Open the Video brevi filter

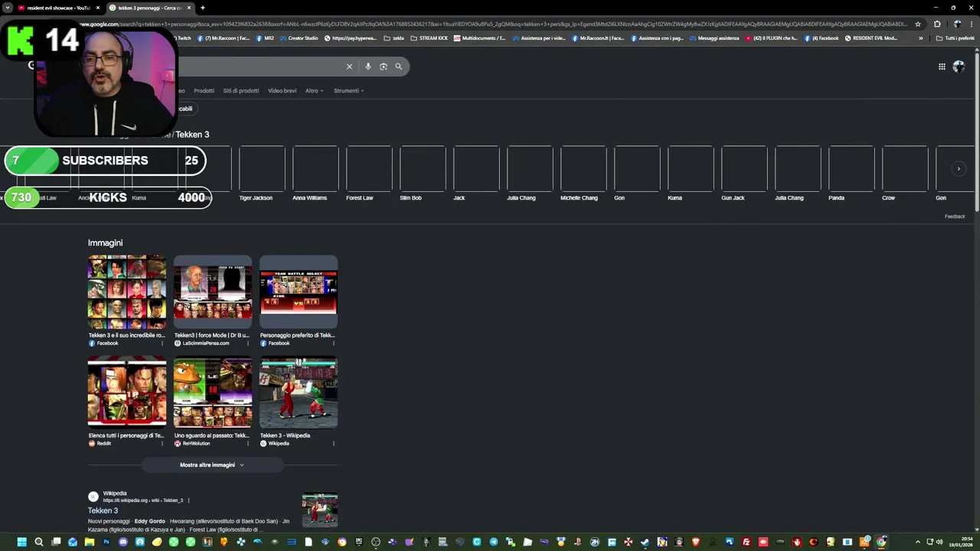(282, 90)
